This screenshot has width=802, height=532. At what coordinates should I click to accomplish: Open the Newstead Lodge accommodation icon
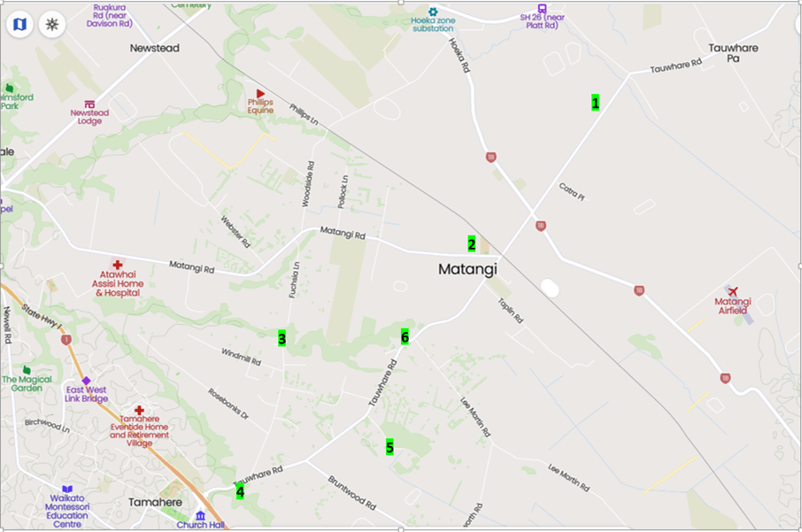[89, 104]
